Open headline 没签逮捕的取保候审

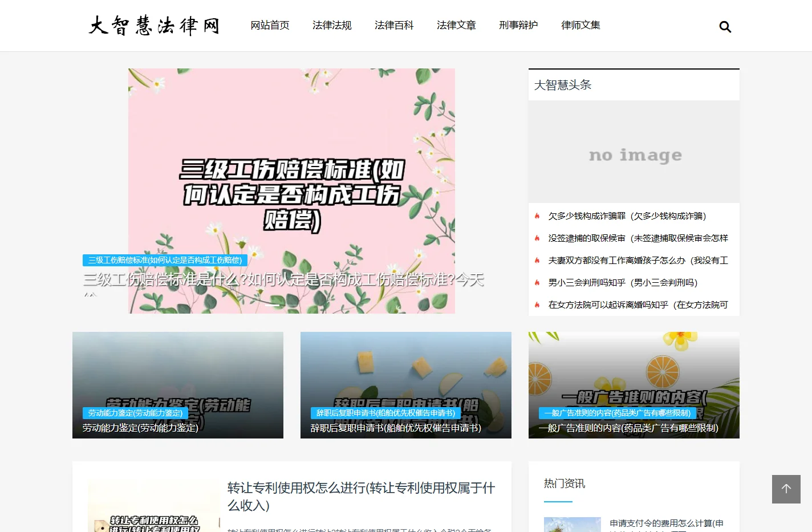638,238
